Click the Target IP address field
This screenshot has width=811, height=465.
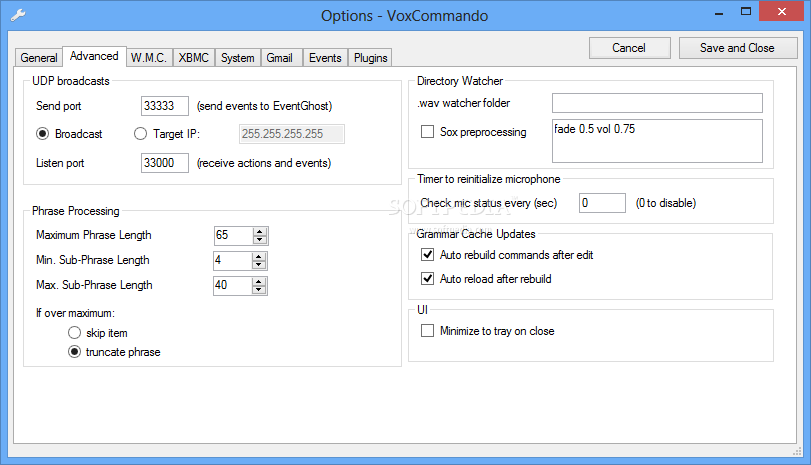pos(292,134)
